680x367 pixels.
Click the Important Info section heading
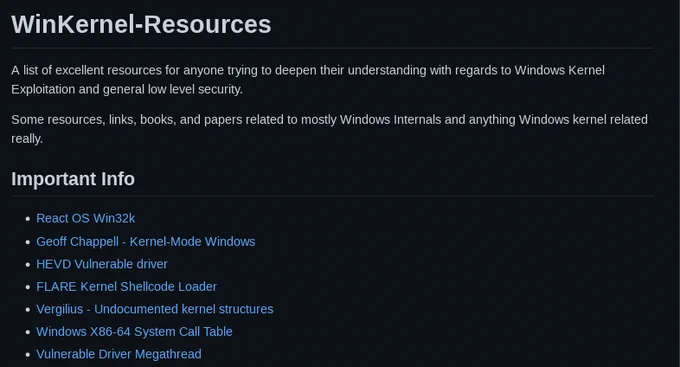73,179
